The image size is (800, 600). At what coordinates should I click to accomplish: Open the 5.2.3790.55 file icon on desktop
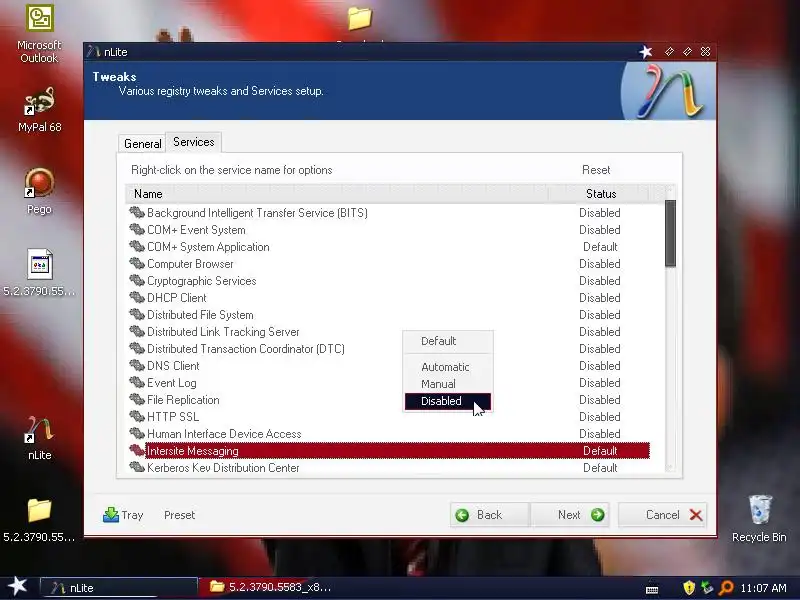click(39, 273)
